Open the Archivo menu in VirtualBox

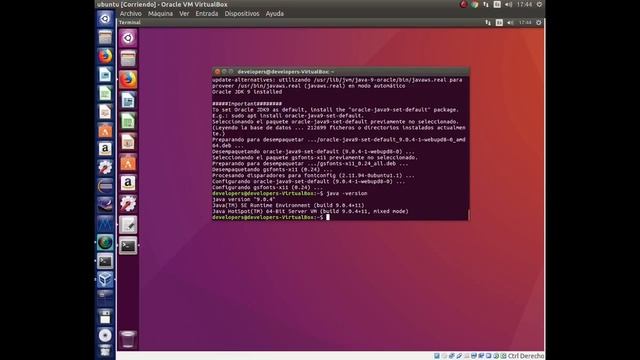[x=131, y=13]
